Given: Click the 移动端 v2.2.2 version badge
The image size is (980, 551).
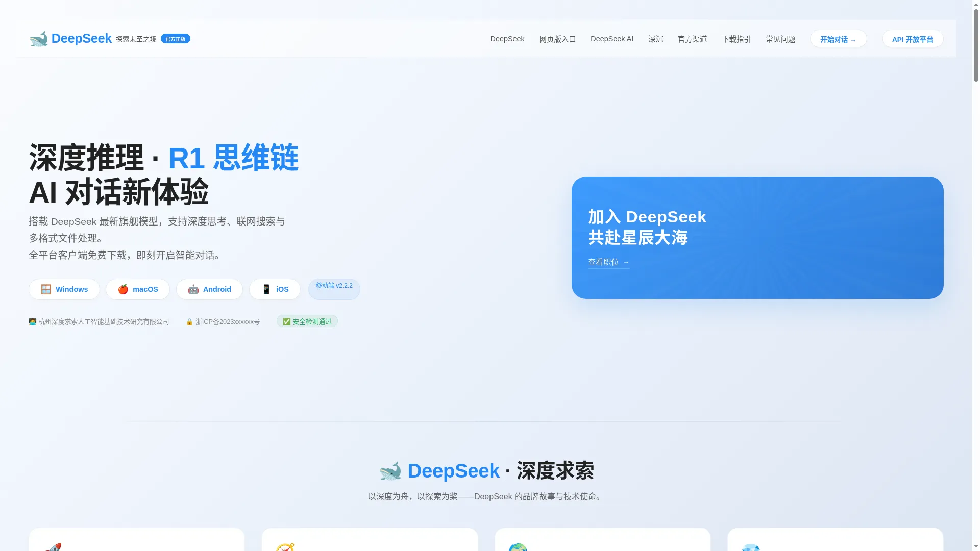Looking at the screenshot, I should [x=334, y=289].
